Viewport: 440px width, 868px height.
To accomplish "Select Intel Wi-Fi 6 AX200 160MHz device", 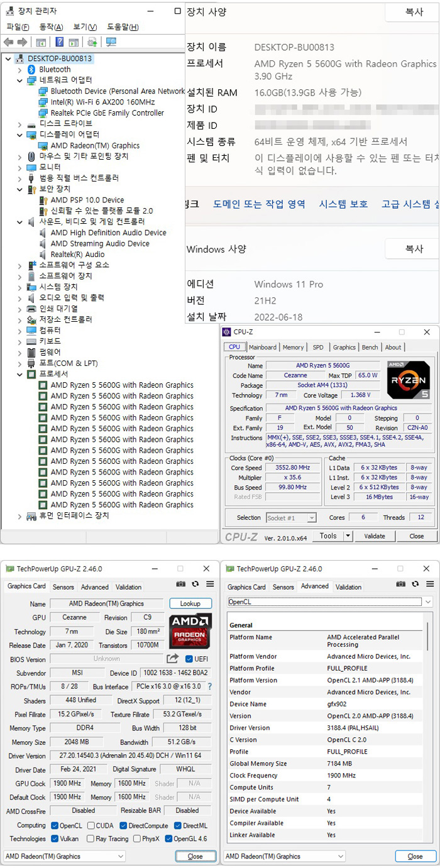I will [102, 102].
